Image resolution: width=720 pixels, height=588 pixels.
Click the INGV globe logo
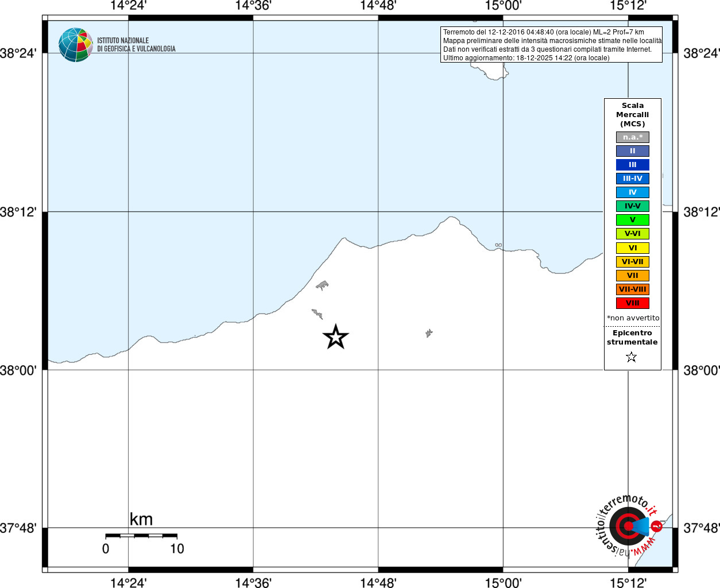click(x=76, y=45)
